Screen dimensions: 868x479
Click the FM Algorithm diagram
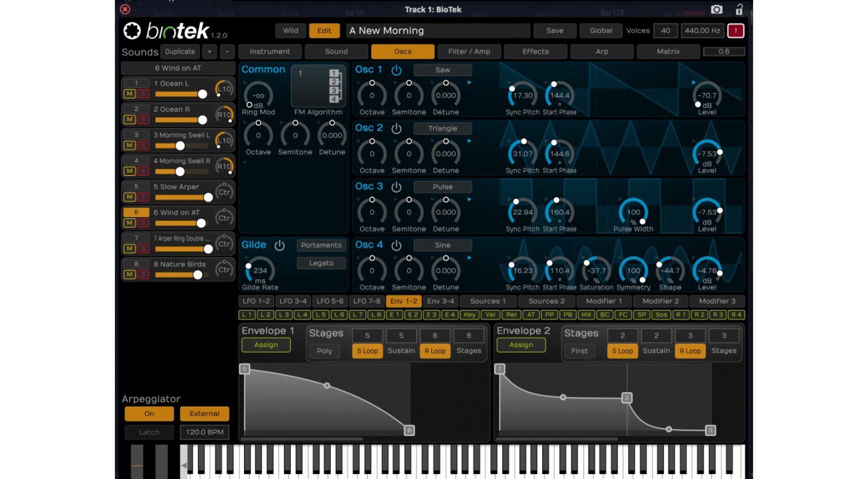318,86
